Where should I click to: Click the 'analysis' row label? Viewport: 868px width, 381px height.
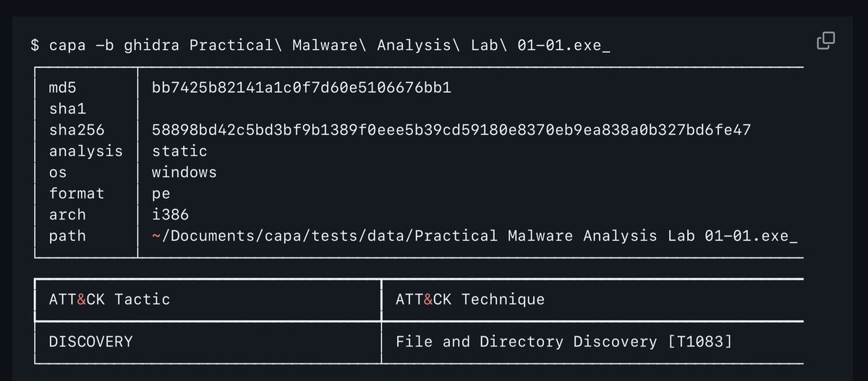(86, 151)
